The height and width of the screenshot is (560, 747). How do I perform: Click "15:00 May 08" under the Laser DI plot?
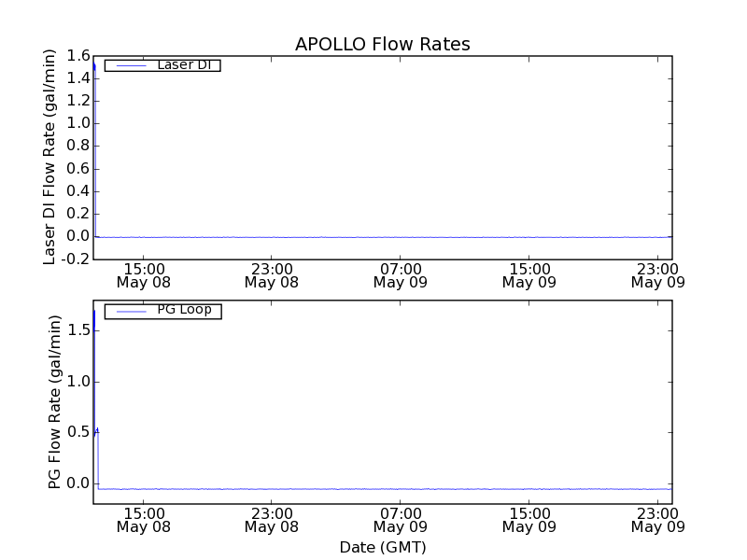pyautogui.click(x=144, y=275)
